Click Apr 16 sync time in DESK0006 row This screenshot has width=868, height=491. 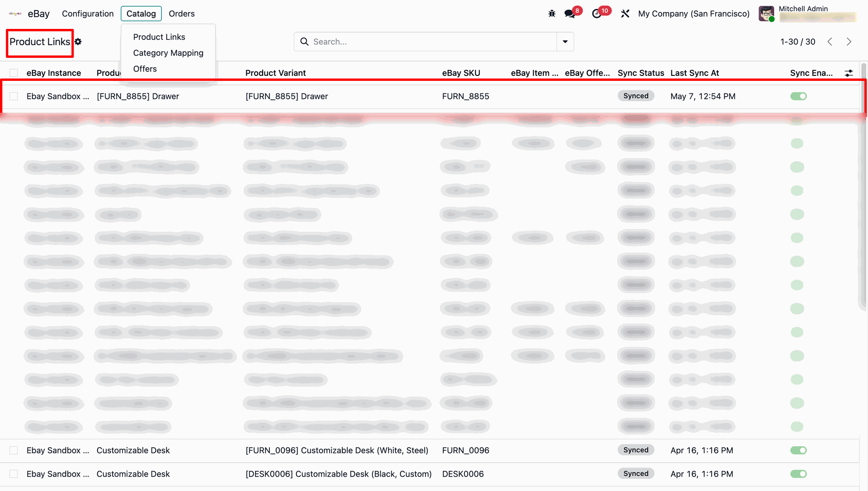pos(702,474)
